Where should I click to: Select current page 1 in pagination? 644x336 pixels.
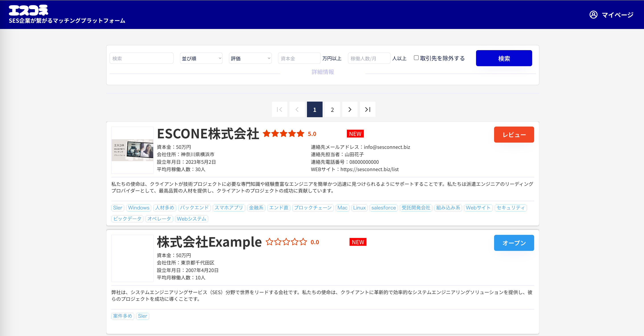pos(315,109)
